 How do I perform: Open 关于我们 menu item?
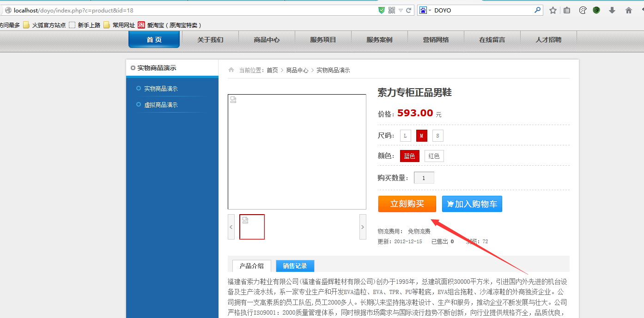pyautogui.click(x=210, y=40)
